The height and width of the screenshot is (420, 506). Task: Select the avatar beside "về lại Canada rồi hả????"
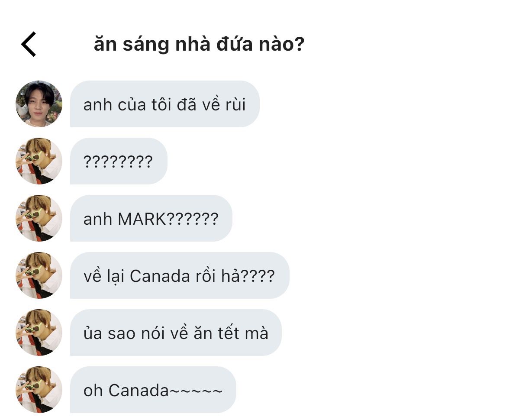[39, 275]
